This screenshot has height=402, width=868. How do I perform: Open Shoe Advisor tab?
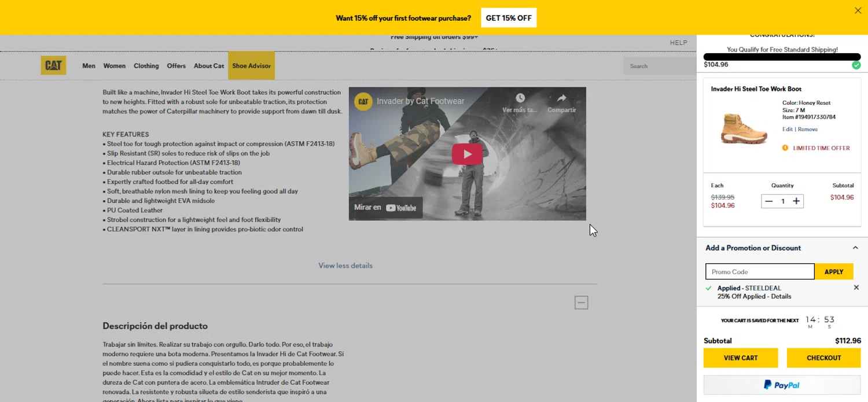pos(251,65)
